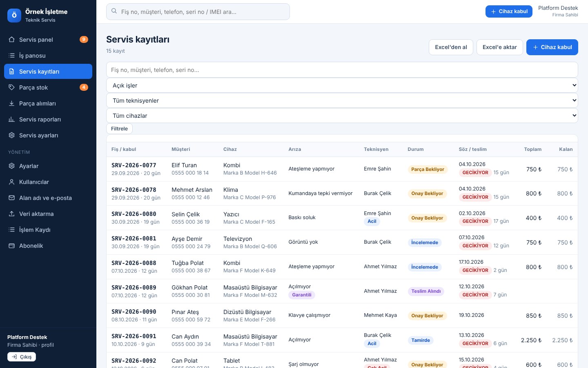588x368 pixels.
Task: Click the Servis panel home icon
Action: coord(11,40)
